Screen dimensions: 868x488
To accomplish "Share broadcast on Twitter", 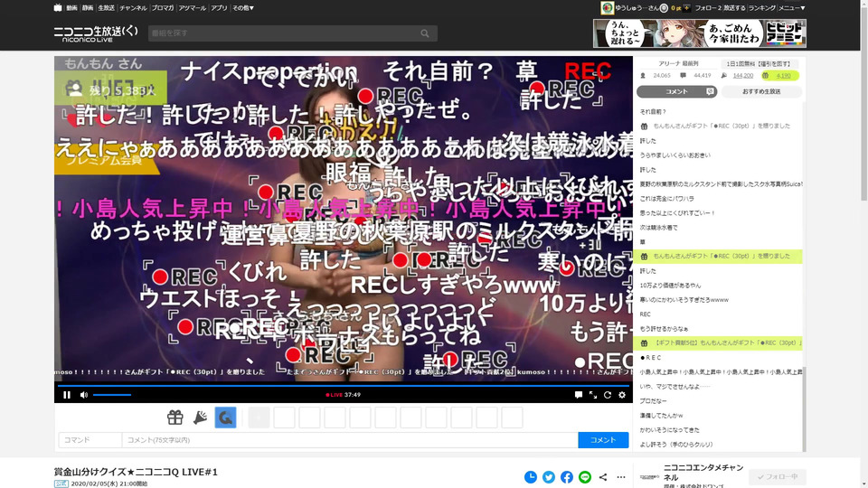I will pyautogui.click(x=549, y=477).
